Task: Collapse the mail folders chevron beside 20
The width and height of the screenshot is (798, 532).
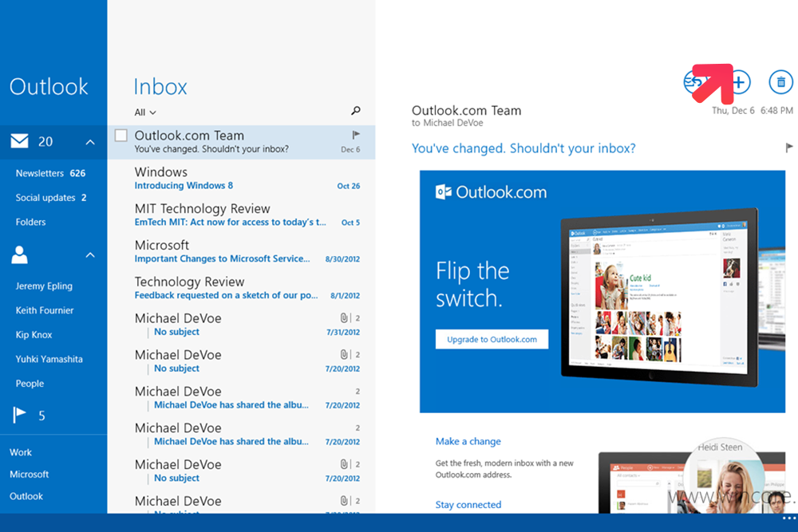Action: (x=90, y=142)
